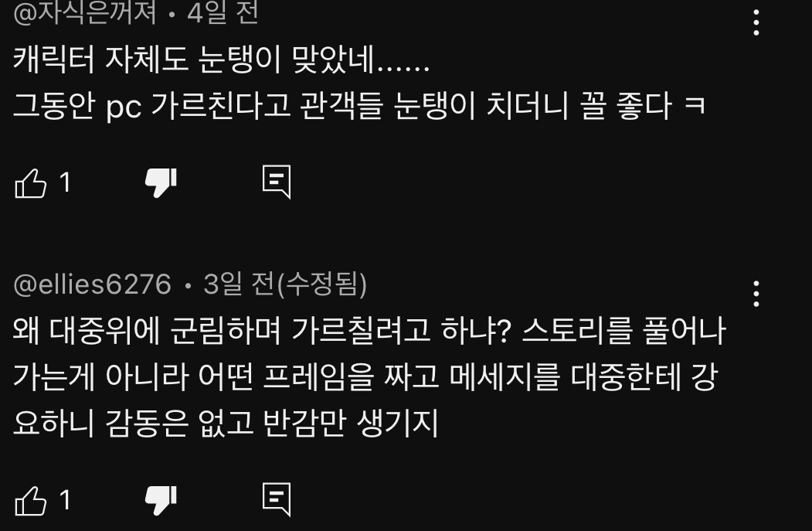Select the line starting '그동안 pc 가르친다고'

pyautogui.click(x=359, y=106)
